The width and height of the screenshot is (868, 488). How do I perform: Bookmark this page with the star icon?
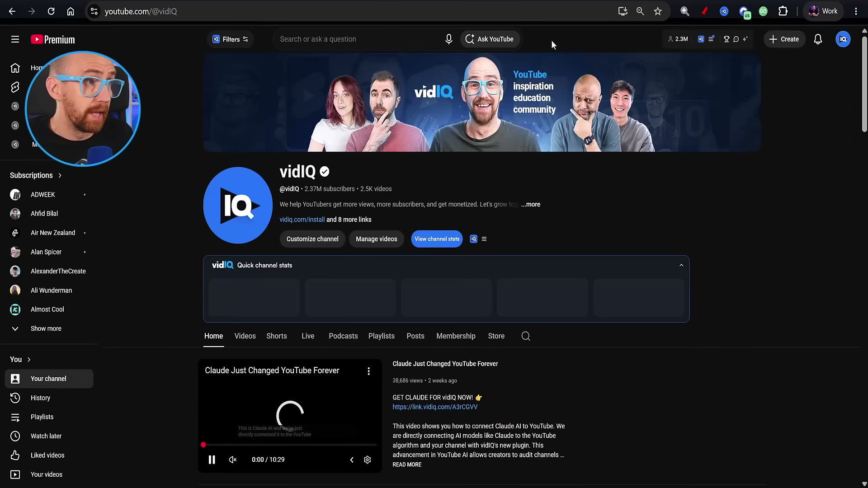[x=658, y=11]
